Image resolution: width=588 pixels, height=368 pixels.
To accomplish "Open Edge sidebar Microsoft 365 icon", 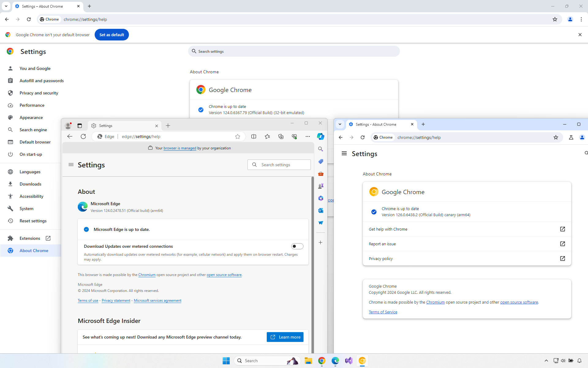I will click(321, 198).
